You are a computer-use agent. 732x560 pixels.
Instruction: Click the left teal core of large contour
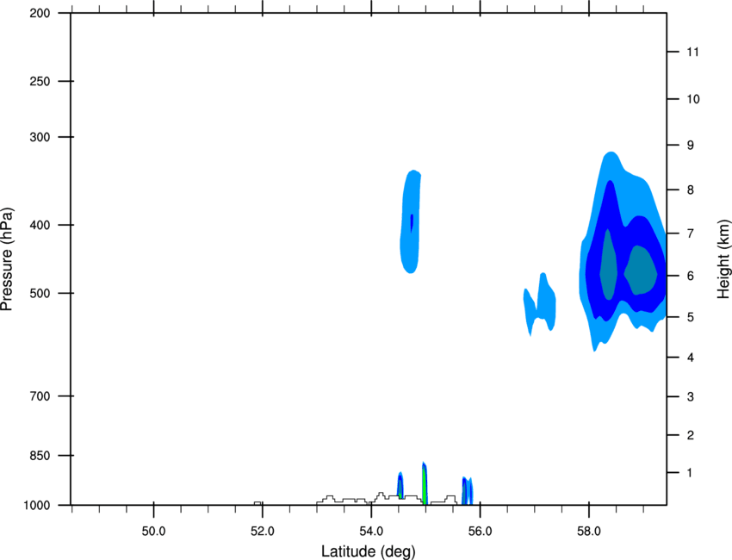coord(608,267)
